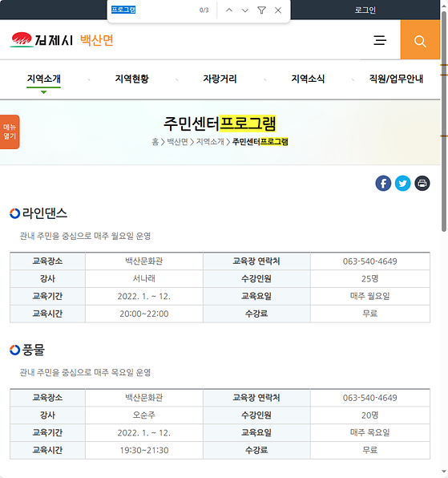Click the 김제시 logo
Viewport: 448px width, 478px height.
point(42,40)
